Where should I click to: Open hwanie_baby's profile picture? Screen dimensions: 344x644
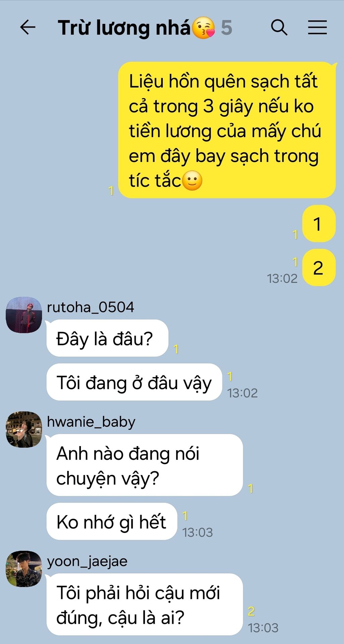pyautogui.click(x=24, y=429)
